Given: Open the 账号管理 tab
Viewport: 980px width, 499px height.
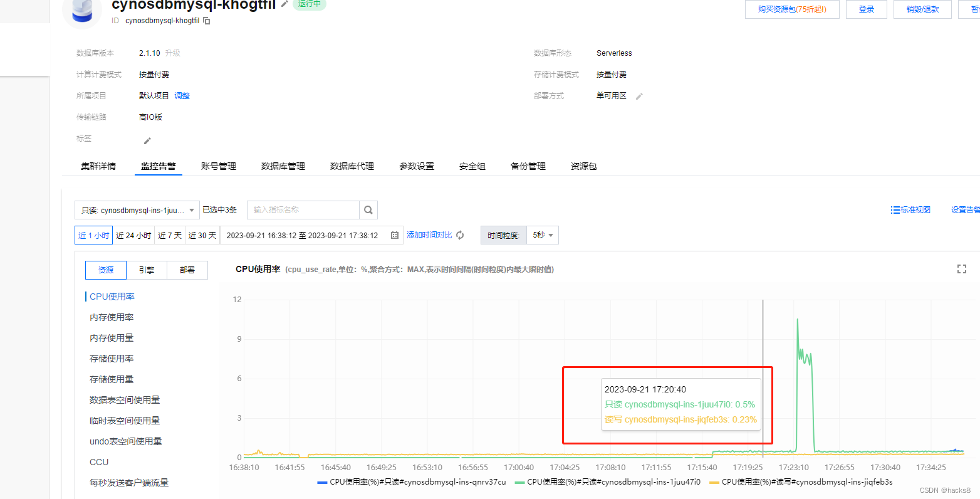Looking at the screenshot, I should (219, 166).
